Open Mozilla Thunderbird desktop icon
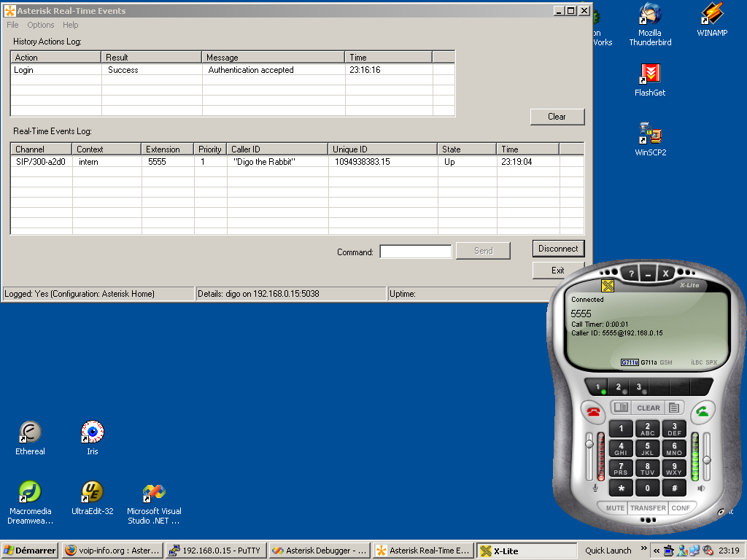 click(x=650, y=25)
